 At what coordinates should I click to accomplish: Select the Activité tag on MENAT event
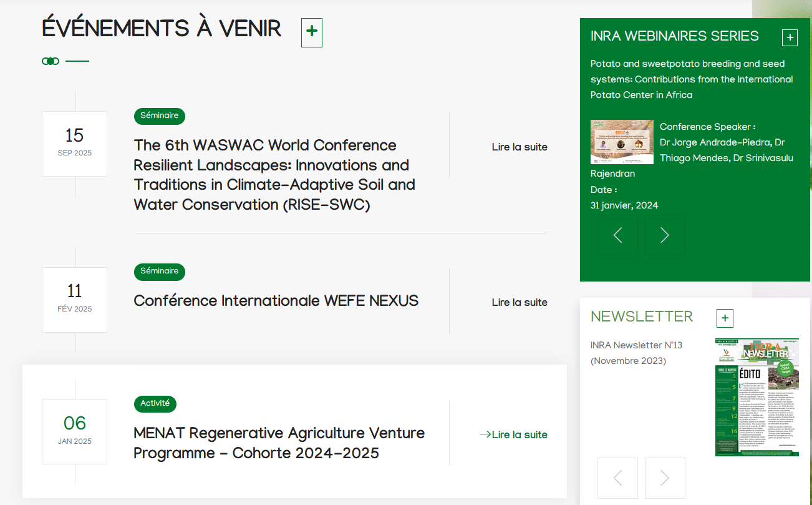click(155, 404)
